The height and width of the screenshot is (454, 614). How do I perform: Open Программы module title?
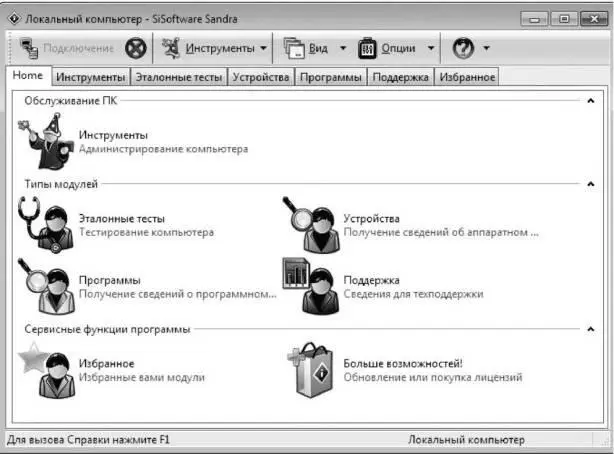point(110,280)
